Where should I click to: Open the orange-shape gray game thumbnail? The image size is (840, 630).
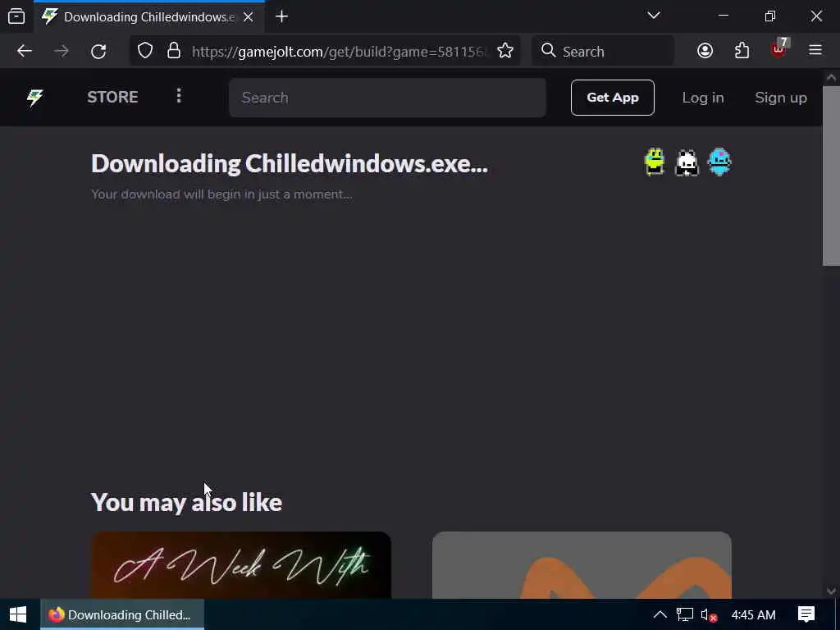582,564
